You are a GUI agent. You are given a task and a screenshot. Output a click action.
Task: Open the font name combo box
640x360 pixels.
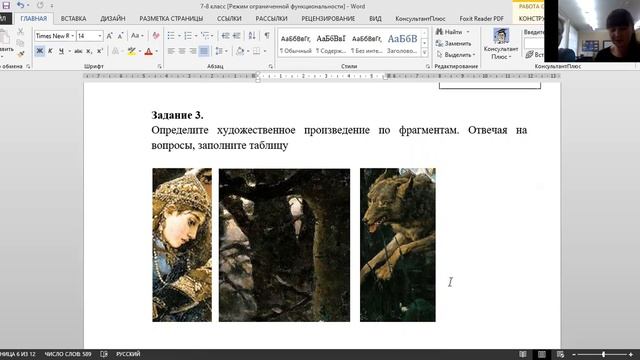55,36
